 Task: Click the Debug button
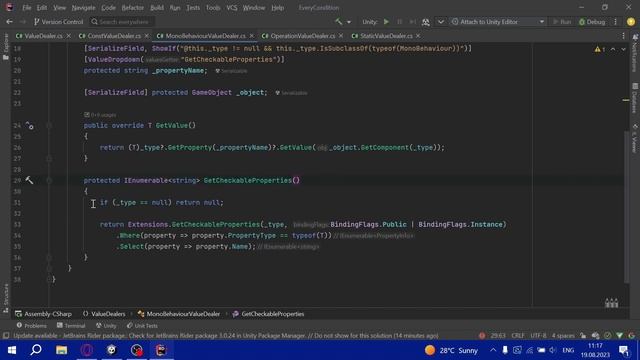[x=592, y=22]
